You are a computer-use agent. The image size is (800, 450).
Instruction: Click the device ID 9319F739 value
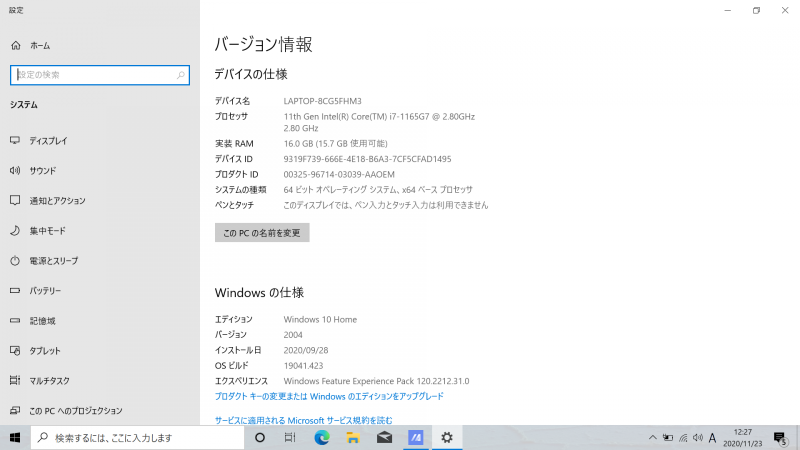coord(367,159)
